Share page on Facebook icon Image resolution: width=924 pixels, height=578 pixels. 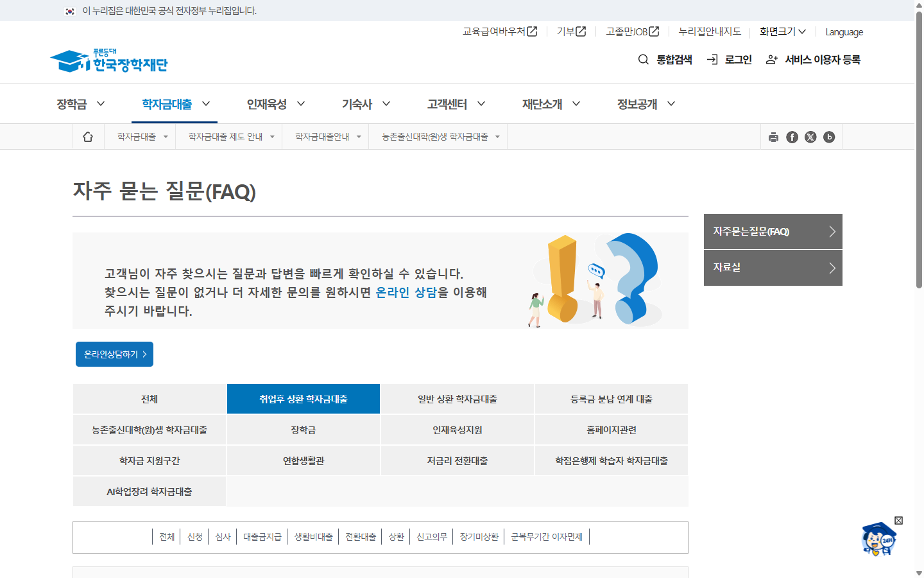coord(792,137)
